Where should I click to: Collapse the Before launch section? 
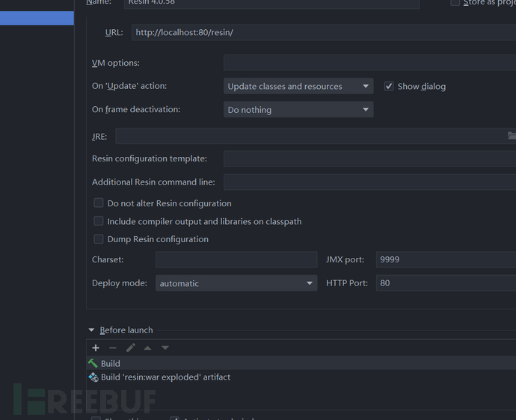tap(91, 330)
